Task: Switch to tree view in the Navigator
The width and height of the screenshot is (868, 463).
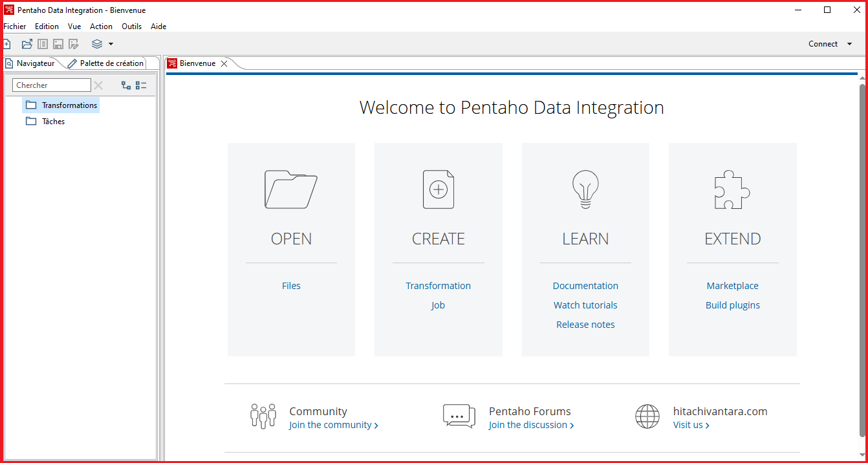Action: pos(126,85)
